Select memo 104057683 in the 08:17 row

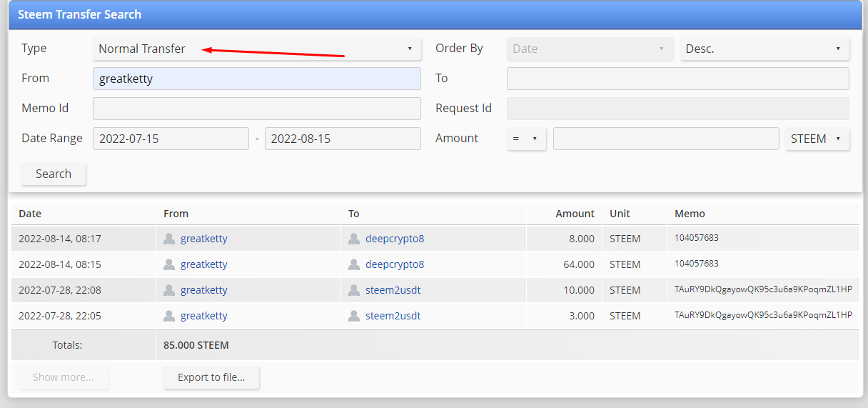(x=697, y=238)
